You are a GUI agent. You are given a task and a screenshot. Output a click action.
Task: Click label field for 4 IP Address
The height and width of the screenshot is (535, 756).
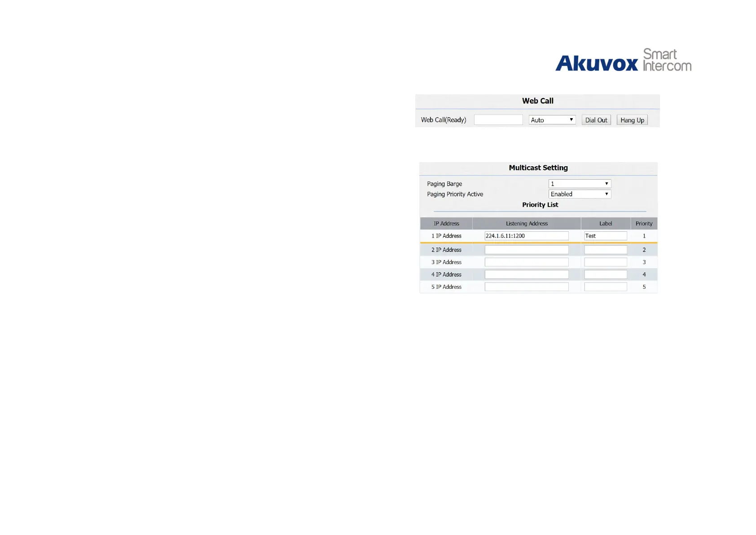coord(606,274)
